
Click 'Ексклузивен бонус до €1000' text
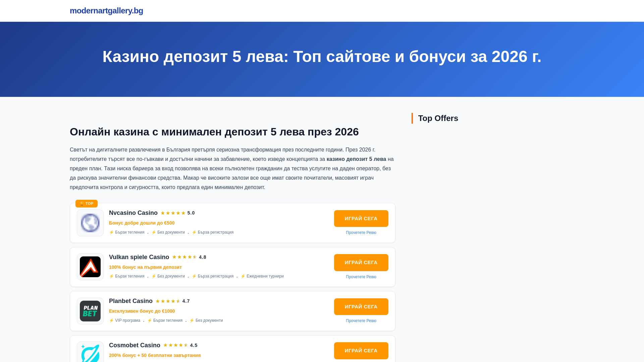click(142, 311)
